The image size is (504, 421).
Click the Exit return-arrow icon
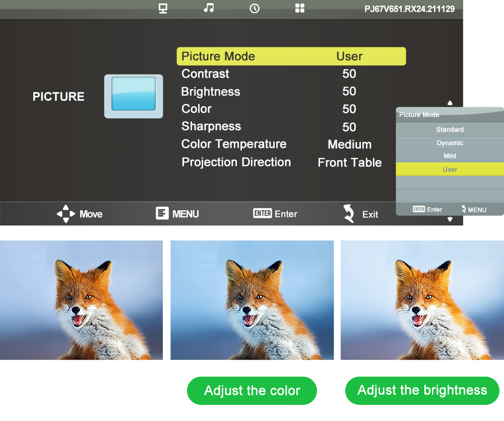[349, 214]
